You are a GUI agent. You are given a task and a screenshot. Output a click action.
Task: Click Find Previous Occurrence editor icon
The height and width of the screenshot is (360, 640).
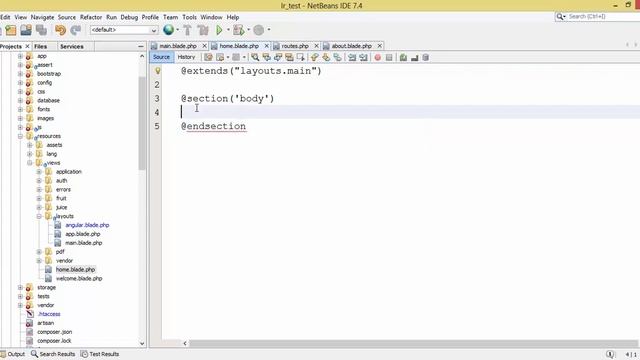(267, 58)
